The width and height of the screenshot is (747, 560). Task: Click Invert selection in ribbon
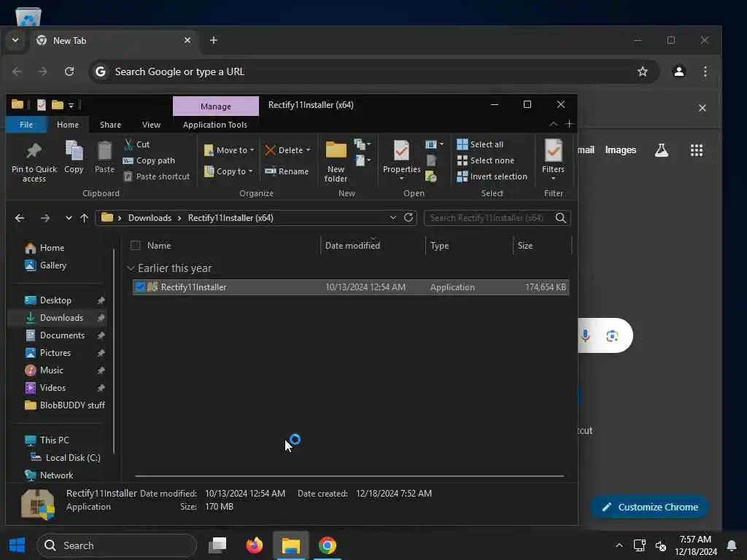492,176
